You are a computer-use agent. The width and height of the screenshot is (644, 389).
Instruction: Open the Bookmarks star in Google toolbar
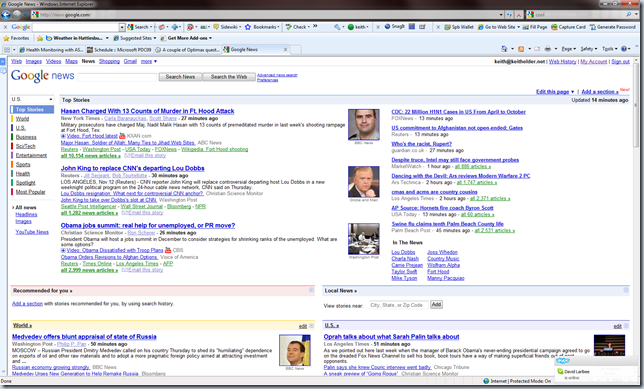point(262,27)
